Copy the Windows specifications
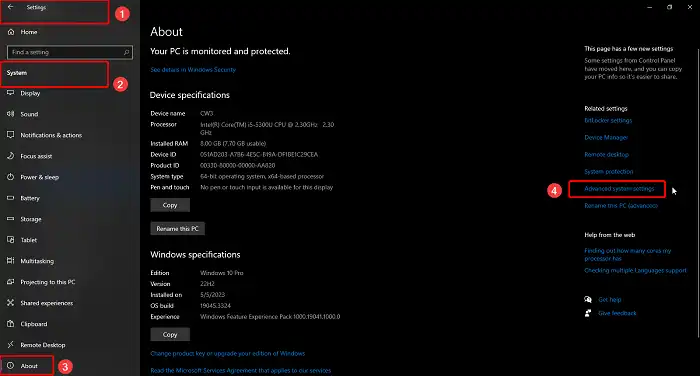Image resolution: width=700 pixels, height=376 pixels. (170, 334)
